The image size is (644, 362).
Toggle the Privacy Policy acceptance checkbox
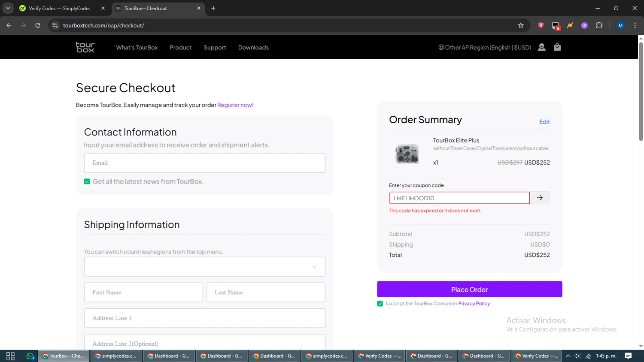[380, 304]
